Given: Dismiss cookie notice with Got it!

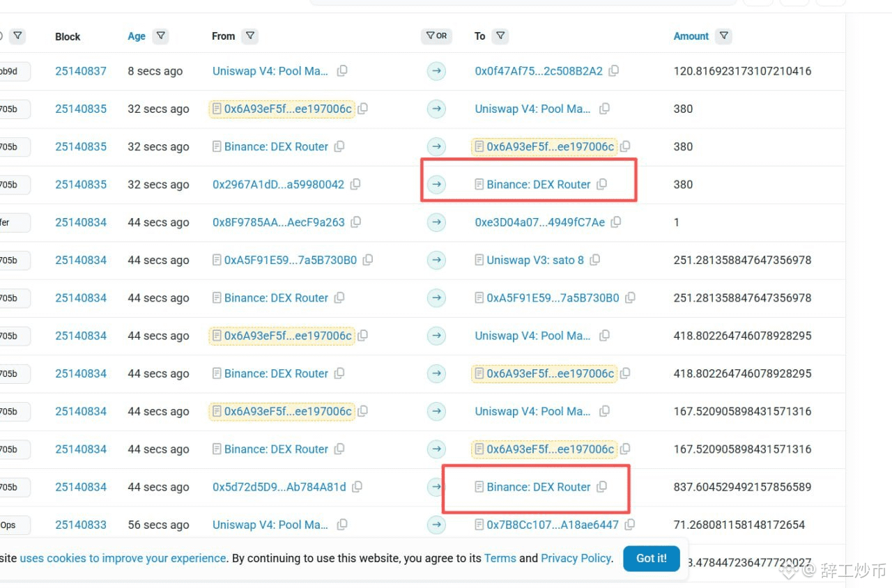Looking at the screenshot, I should click(652, 558).
